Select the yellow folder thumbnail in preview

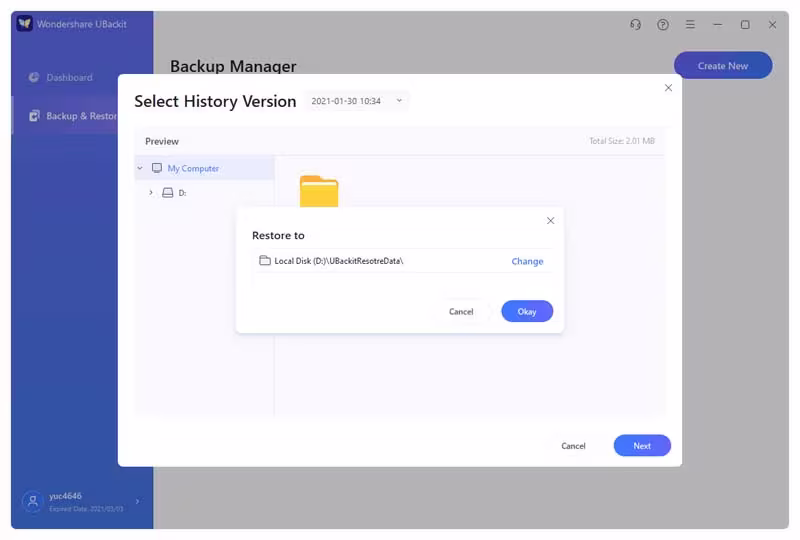pyautogui.click(x=319, y=190)
